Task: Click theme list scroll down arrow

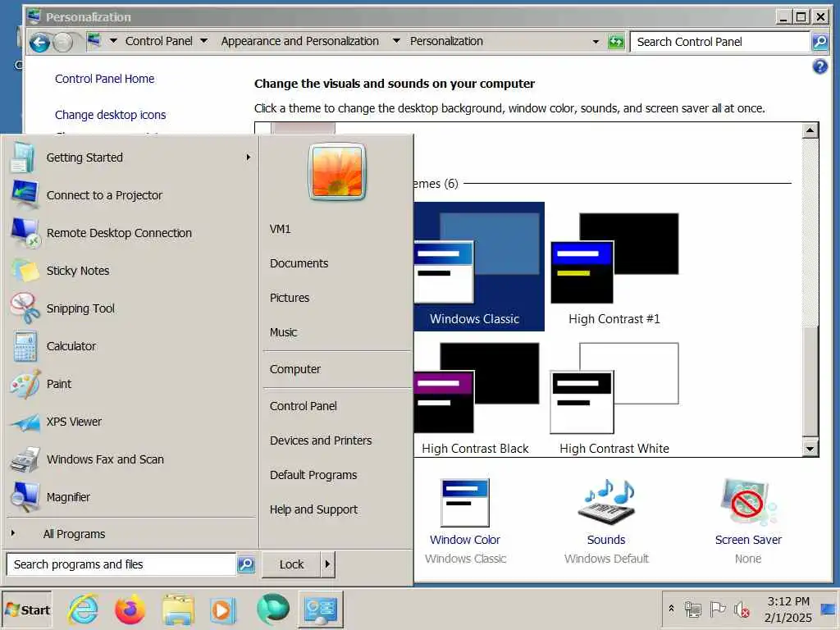Action: click(x=810, y=449)
